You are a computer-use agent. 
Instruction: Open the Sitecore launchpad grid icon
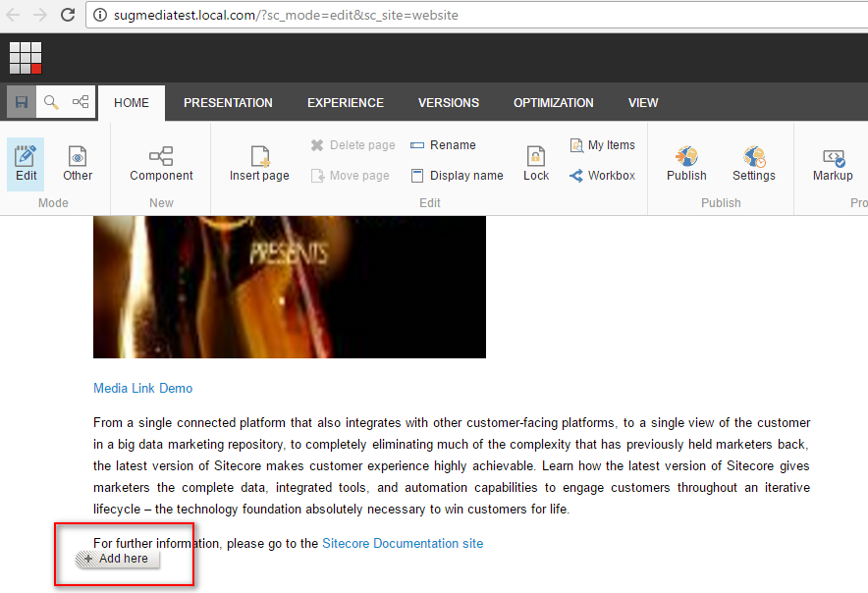click(x=26, y=58)
